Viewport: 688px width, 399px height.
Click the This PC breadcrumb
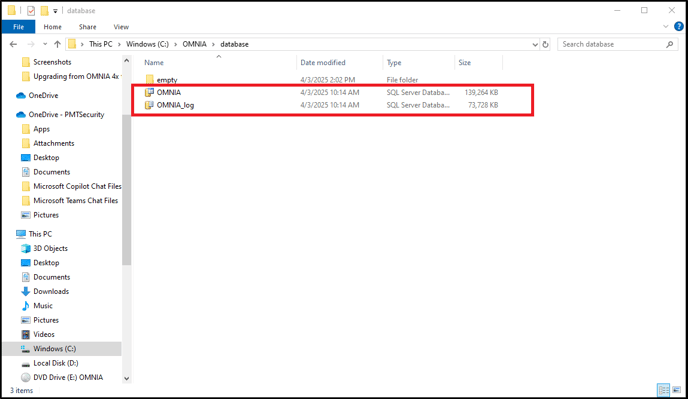coord(100,44)
